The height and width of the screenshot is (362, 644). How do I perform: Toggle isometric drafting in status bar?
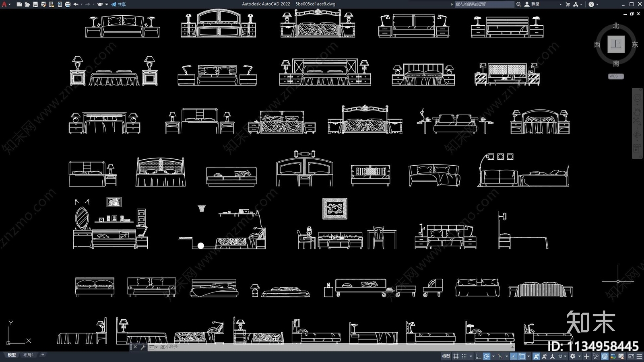[x=500, y=356]
